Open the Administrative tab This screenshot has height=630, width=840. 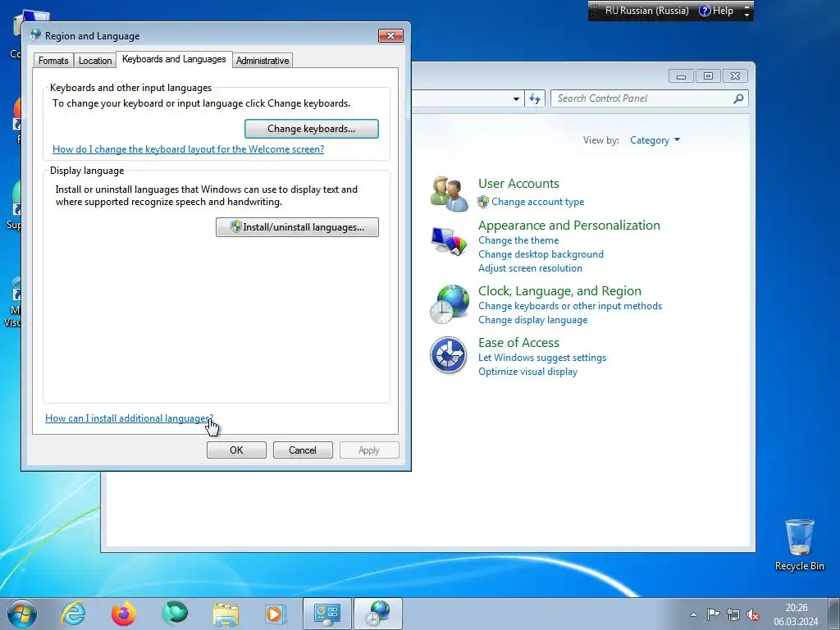click(262, 61)
